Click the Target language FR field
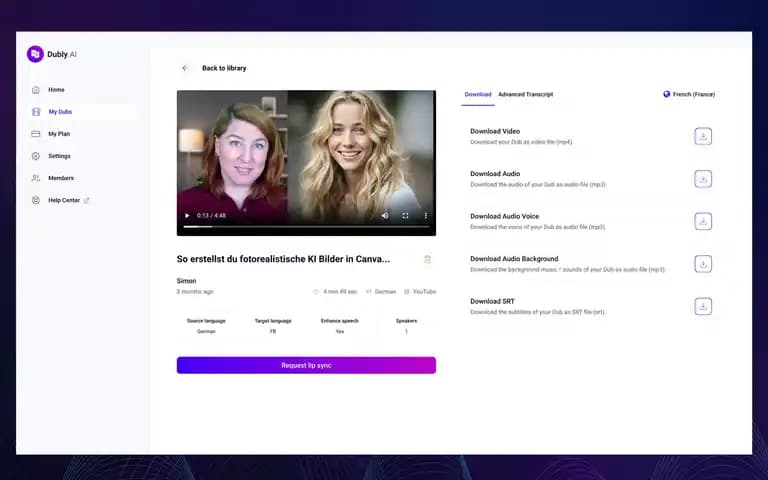Screen dimensions: 768x480 (x=273, y=326)
